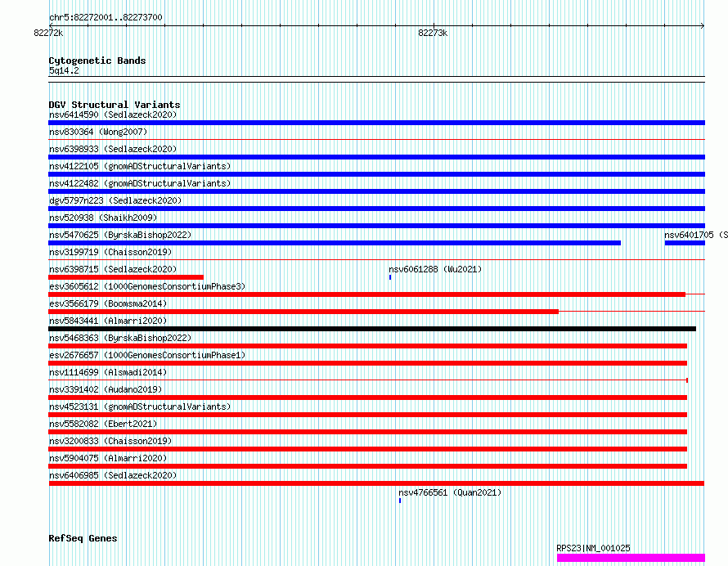Click the right arrowhead of the ruler
Screen dimensions: 728x566
tap(703, 25)
